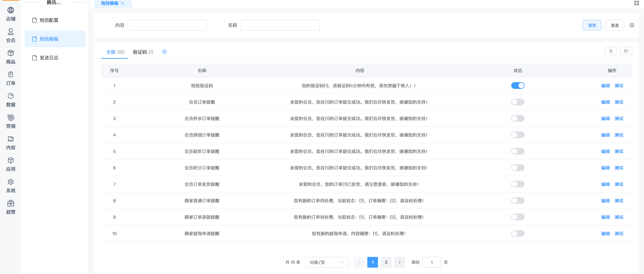Enable the 会员秒杀订单提醒 status switch
Screen dimensions: 644x274
[x=518, y=118]
